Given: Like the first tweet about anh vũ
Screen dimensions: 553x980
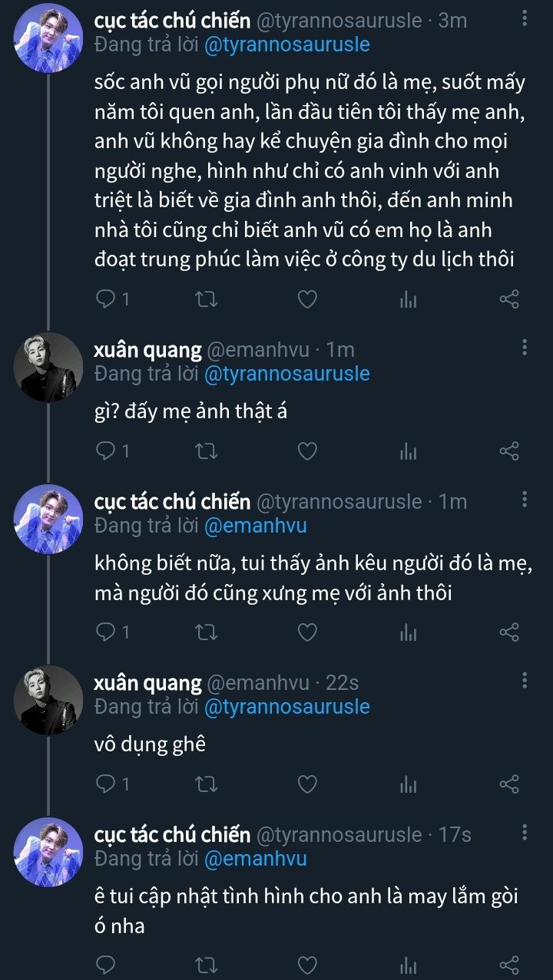Looking at the screenshot, I should click(x=307, y=300).
